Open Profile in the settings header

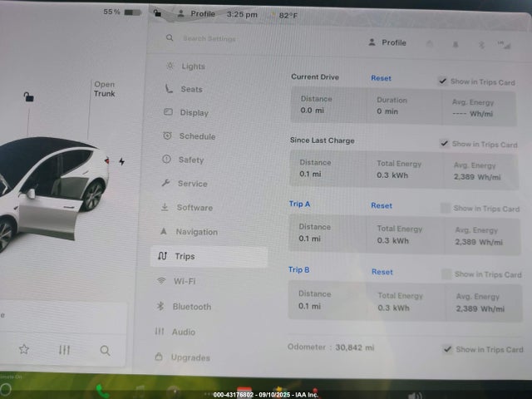[x=387, y=42]
